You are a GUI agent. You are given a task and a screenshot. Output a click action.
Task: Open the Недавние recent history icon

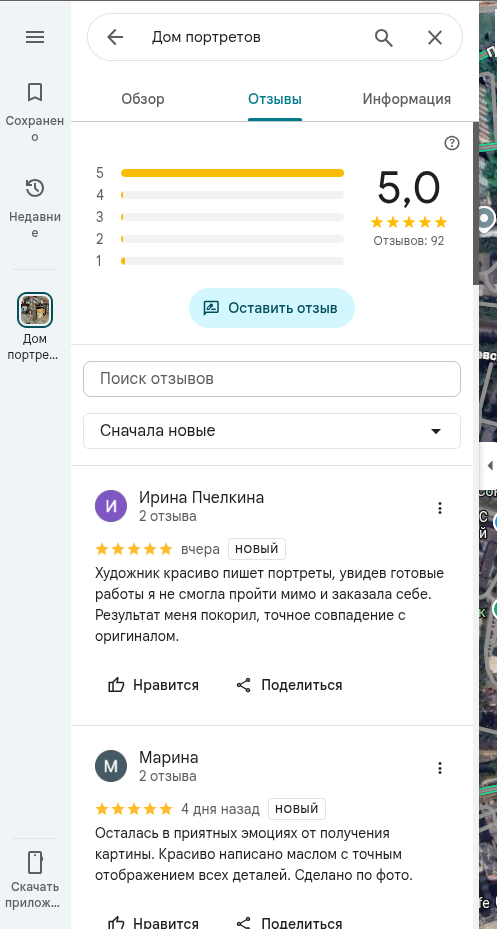point(35,188)
